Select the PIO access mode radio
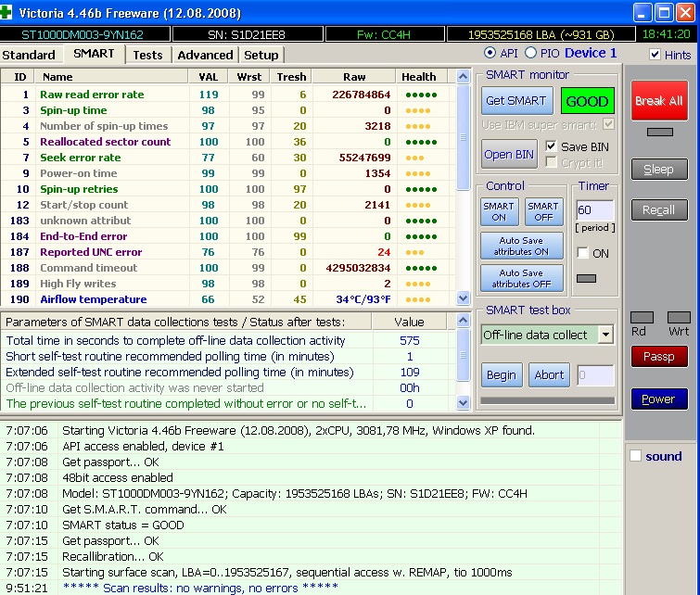Image resolution: width=700 pixels, height=595 pixels. point(531,53)
